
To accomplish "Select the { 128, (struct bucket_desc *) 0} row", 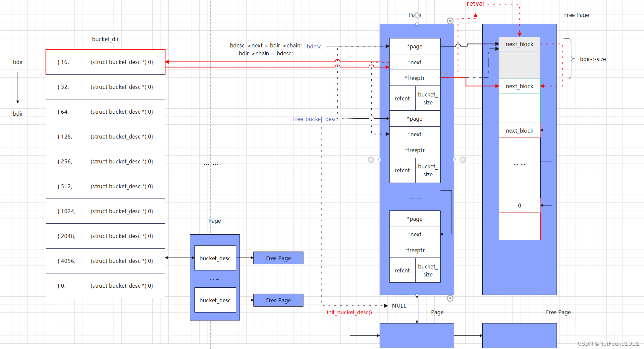I will pos(105,137).
